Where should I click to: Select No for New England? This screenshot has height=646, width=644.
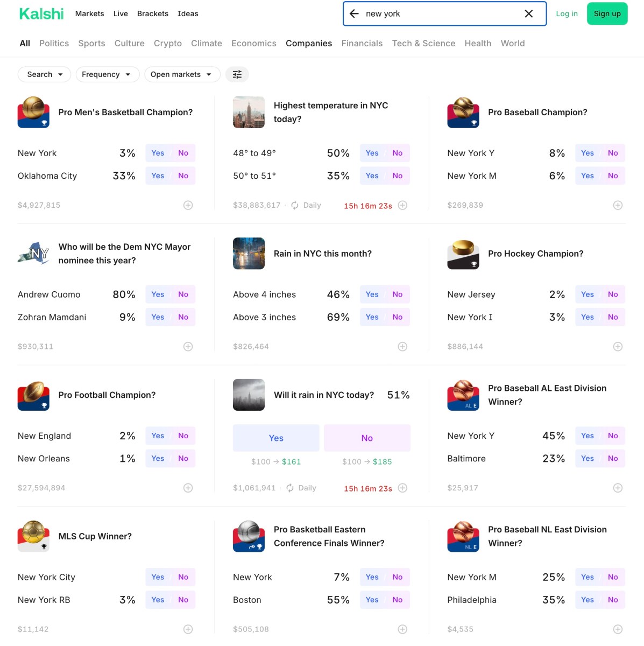pyautogui.click(x=183, y=436)
